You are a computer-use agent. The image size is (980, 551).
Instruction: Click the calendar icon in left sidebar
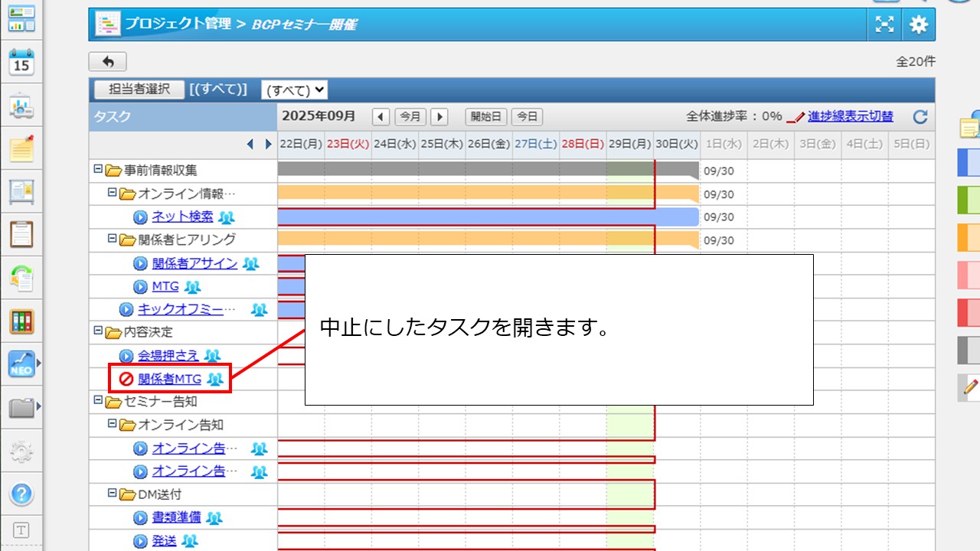[x=21, y=63]
